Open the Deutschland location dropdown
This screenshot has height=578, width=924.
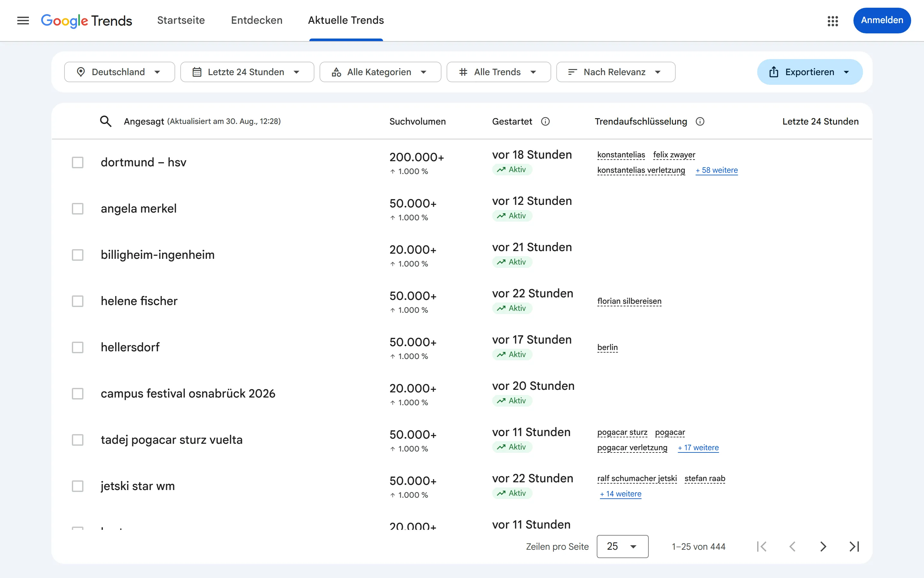(x=119, y=72)
